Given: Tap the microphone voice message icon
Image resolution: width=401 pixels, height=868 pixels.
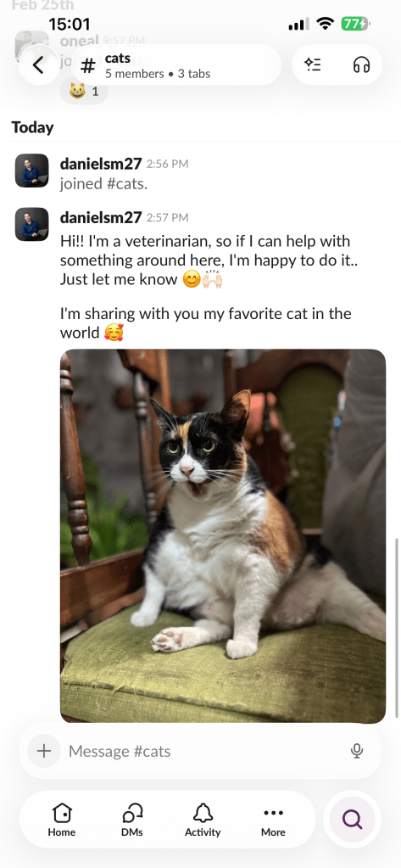Looking at the screenshot, I should [x=357, y=751].
